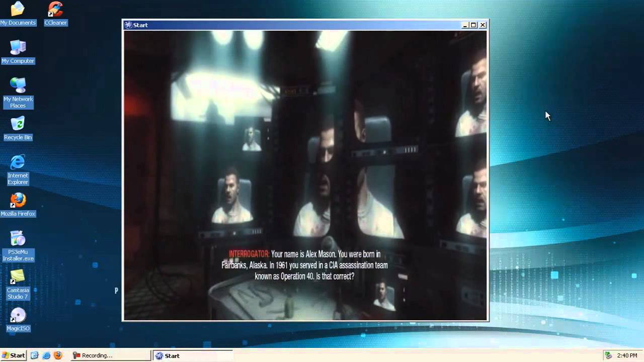Maximize the Start emulator window
Image resolution: width=644 pixels, height=362 pixels.
tap(473, 25)
